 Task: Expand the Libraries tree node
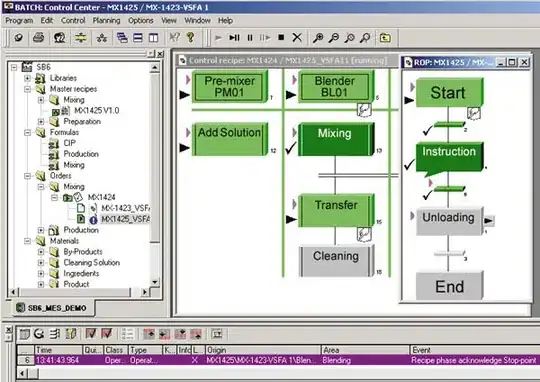coord(28,78)
